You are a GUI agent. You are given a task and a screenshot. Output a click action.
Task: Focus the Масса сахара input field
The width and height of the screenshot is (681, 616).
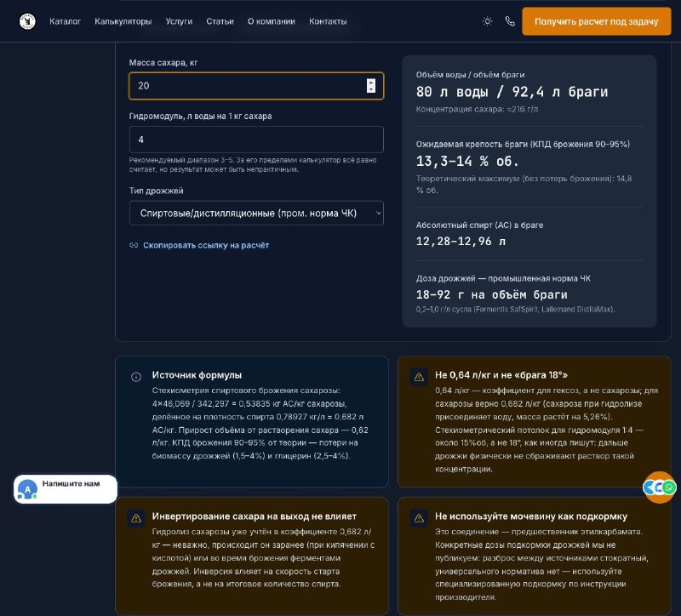[x=256, y=86]
